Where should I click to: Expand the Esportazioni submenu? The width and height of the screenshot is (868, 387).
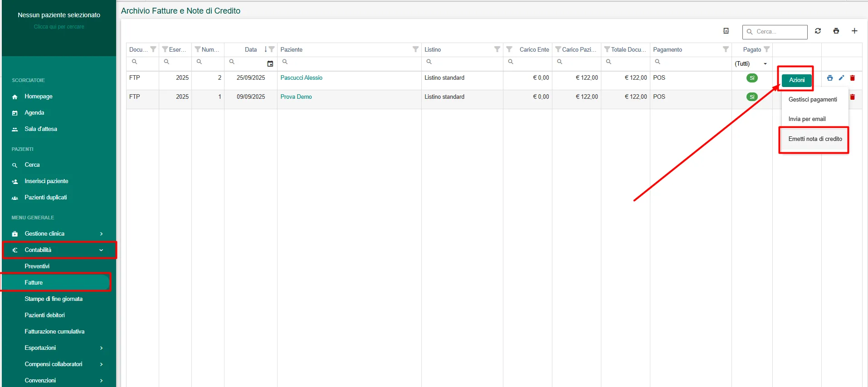click(x=101, y=348)
